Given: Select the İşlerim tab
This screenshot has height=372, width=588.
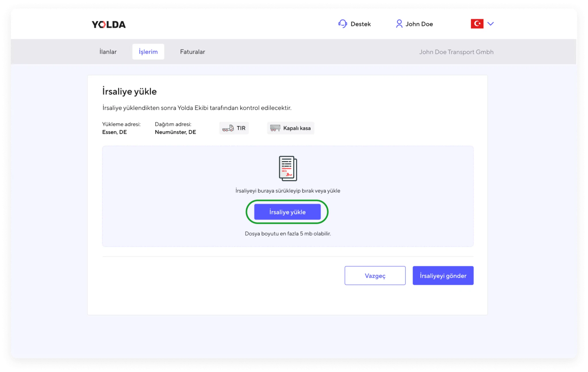Looking at the screenshot, I should (148, 52).
